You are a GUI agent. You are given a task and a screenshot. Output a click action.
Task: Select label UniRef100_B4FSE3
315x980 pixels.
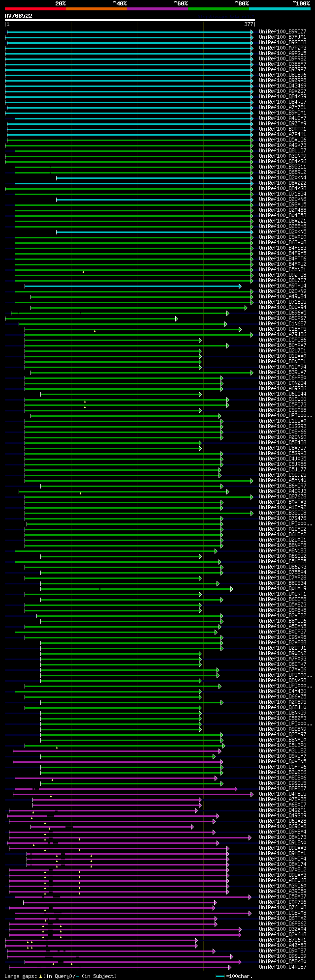click(x=283, y=248)
